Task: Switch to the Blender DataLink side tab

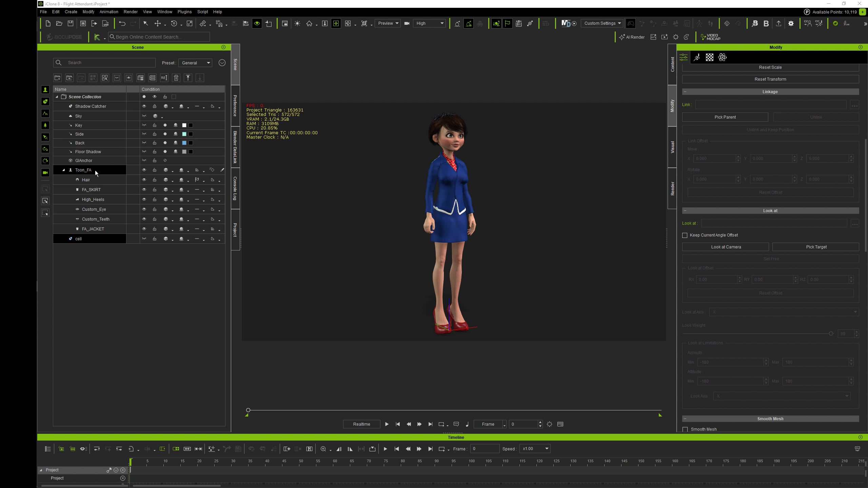Action: click(x=235, y=147)
